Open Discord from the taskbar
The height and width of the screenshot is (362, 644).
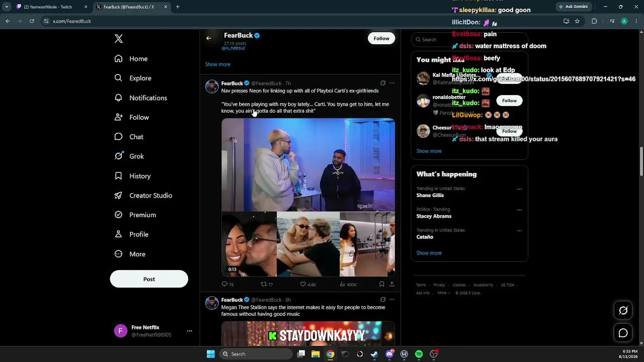389,354
